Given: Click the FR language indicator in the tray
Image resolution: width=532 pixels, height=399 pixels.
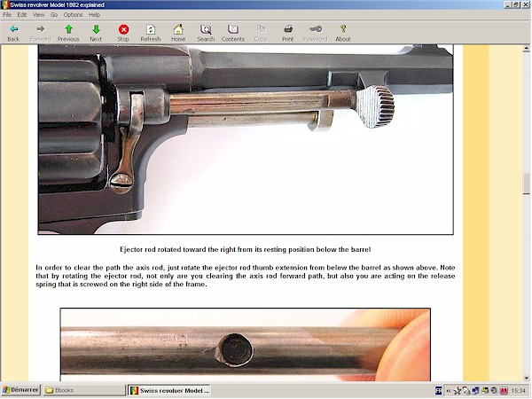Looking at the screenshot, I should [x=438, y=391].
